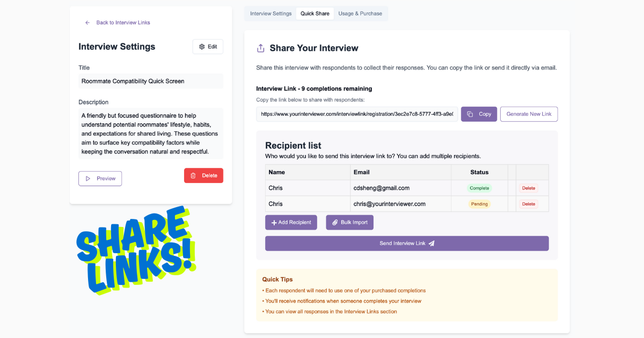644x338 pixels.
Task: Click the share icon beside the heading
Action: pyautogui.click(x=261, y=48)
